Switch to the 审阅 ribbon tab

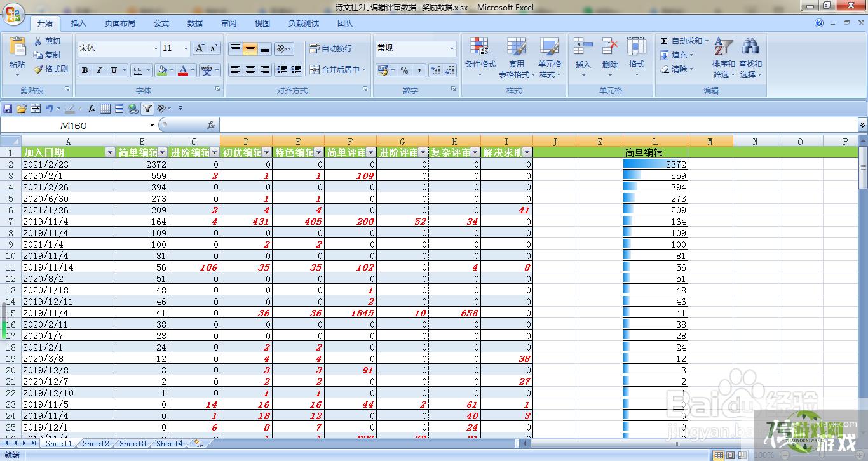click(229, 23)
